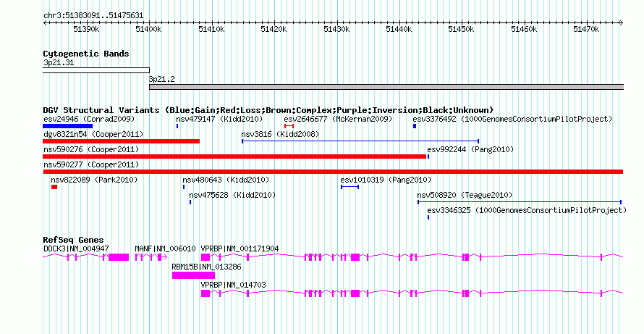Select the esv1010319 blue variant span

pyautogui.click(x=349, y=187)
